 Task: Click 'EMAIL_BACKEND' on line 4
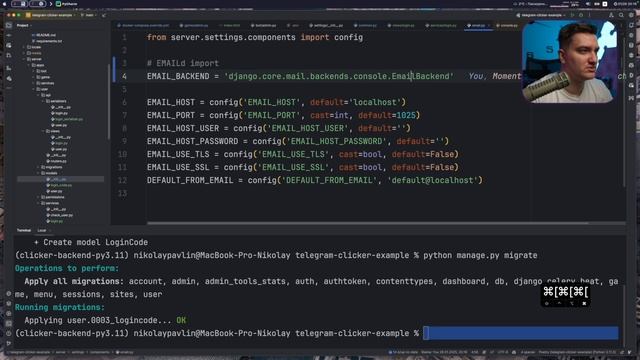pos(178,76)
